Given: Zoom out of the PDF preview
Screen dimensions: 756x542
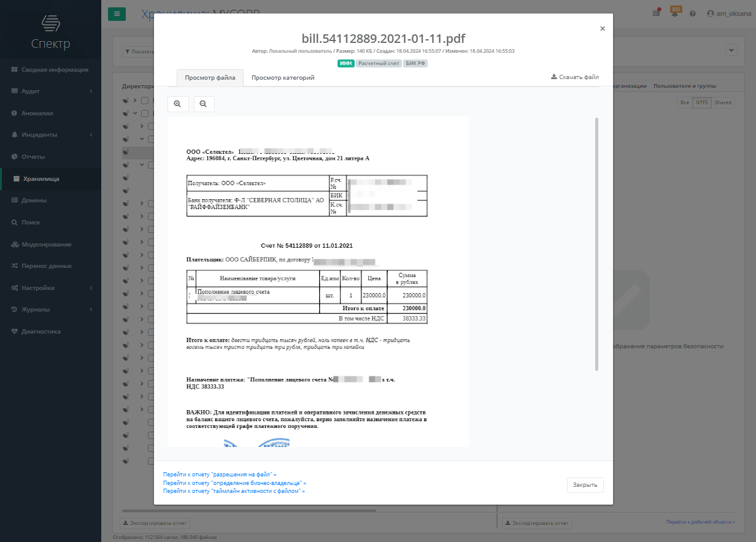Looking at the screenshot, I should coord(204,104).
